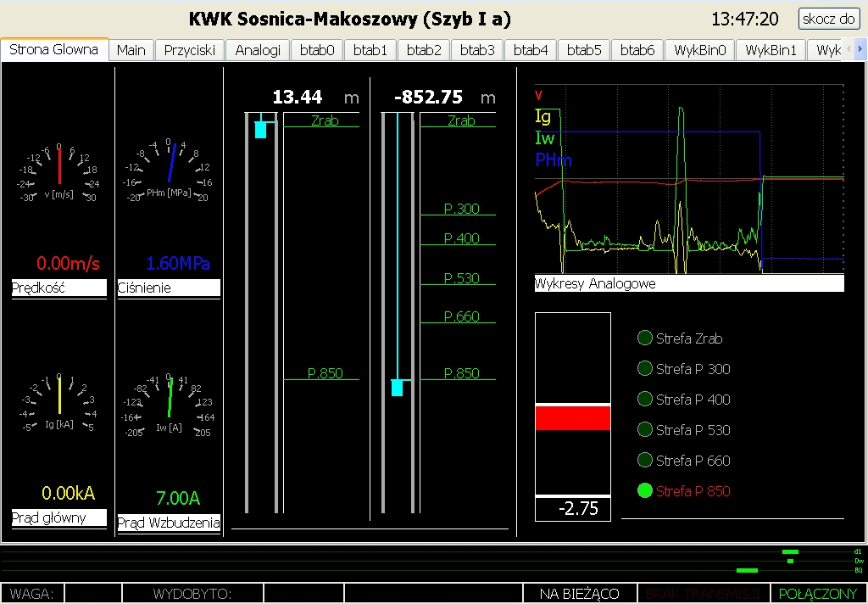The image size is (868, 604).
Task: Click the analog trend chart plot area
Action: (689, 179)
